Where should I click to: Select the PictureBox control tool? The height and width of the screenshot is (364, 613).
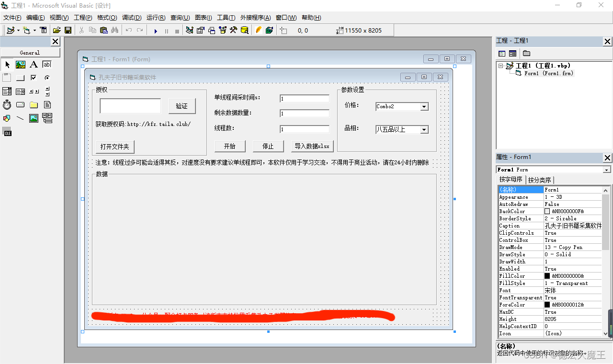point(20,65)
